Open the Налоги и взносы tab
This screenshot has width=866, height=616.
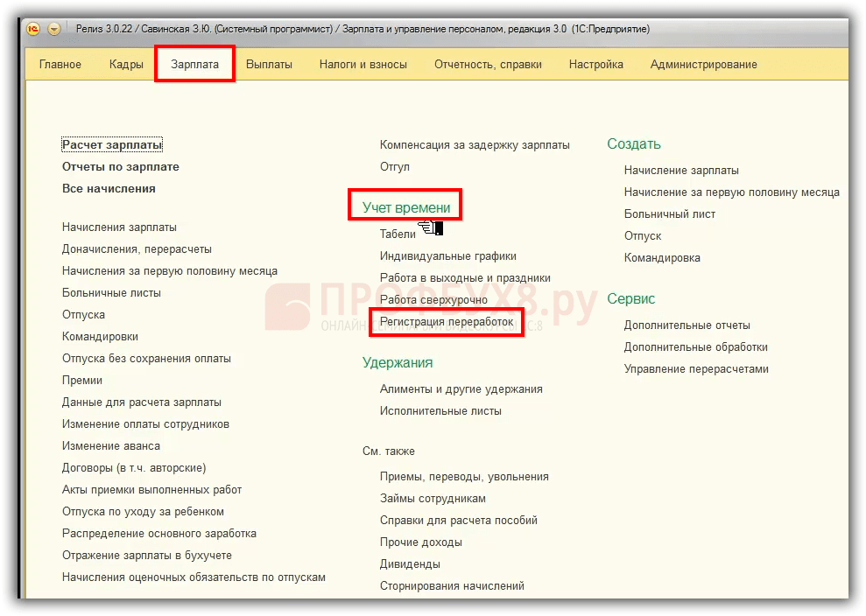click(x=363, y=65)
